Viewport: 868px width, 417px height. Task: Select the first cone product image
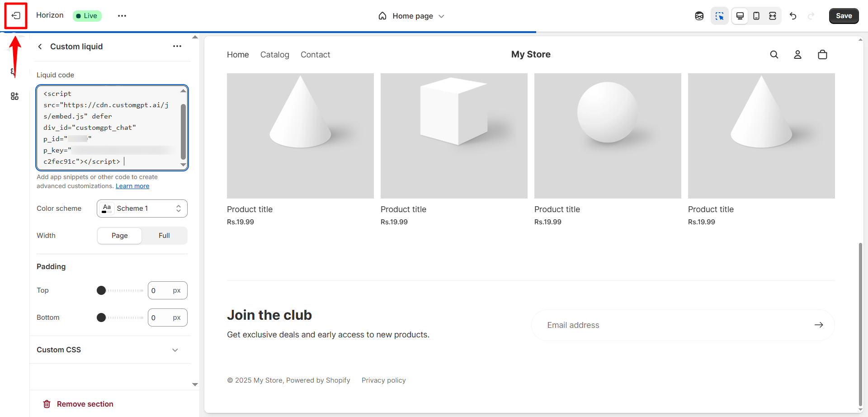[x=300, y=136]
